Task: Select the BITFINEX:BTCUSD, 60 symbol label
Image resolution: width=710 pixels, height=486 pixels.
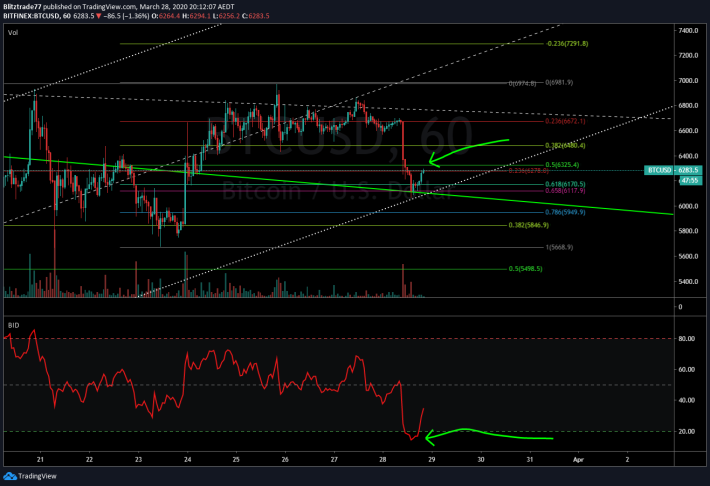Action: point(37,16)
